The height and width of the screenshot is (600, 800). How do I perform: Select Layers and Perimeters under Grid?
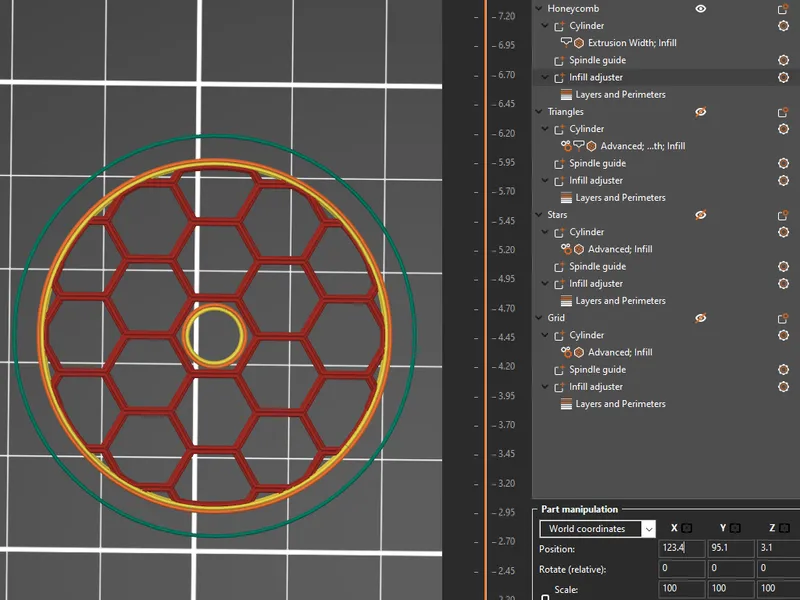click(620, 404)
